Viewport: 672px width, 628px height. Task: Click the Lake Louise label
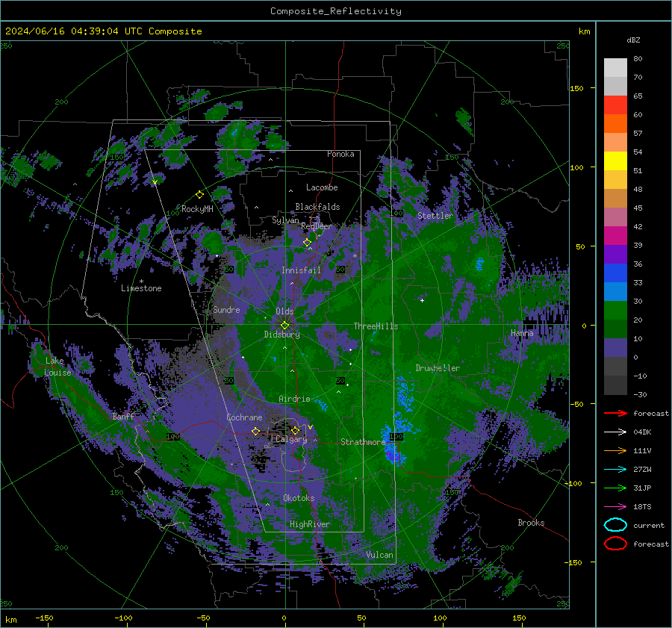point(57,367)
